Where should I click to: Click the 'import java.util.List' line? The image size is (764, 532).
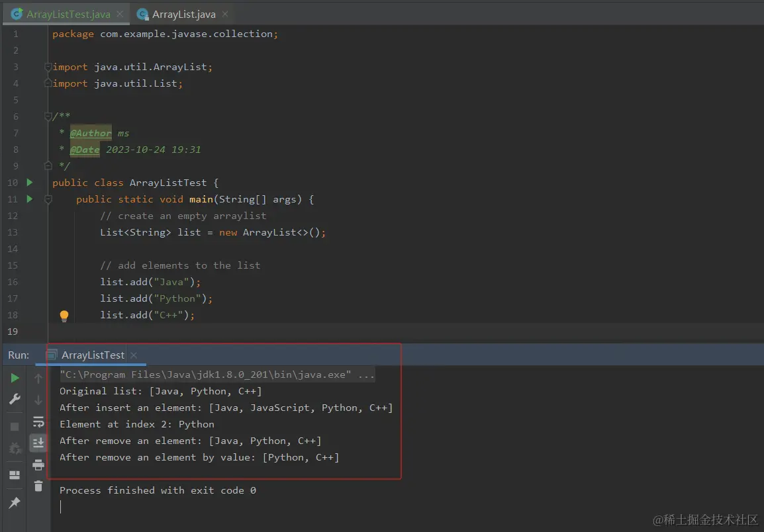click(x=117, y=83)
